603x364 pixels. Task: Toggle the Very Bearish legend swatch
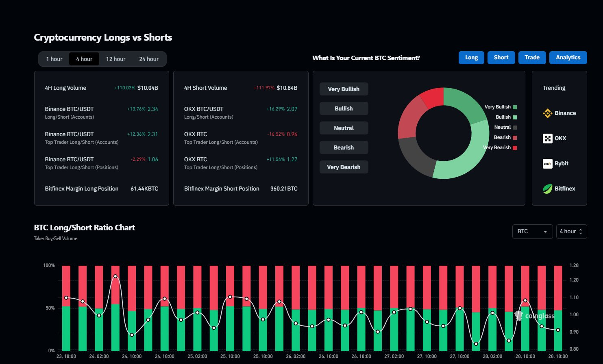(x=515, y=148)
